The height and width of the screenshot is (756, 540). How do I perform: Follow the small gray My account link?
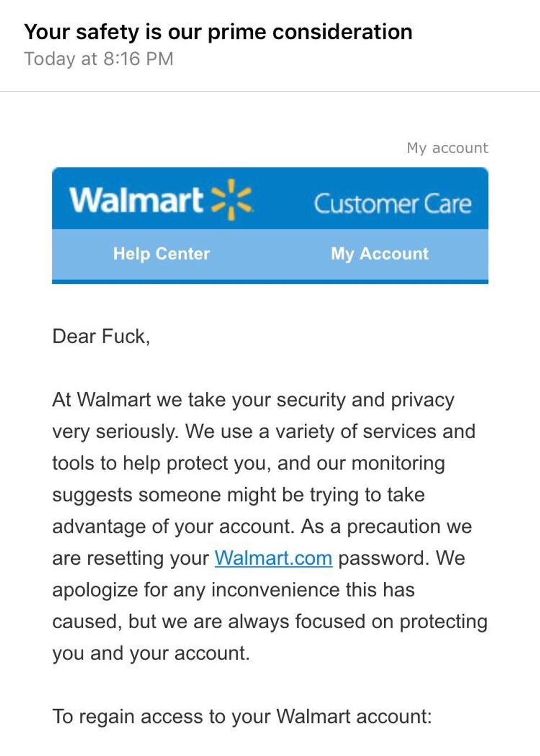447,148
